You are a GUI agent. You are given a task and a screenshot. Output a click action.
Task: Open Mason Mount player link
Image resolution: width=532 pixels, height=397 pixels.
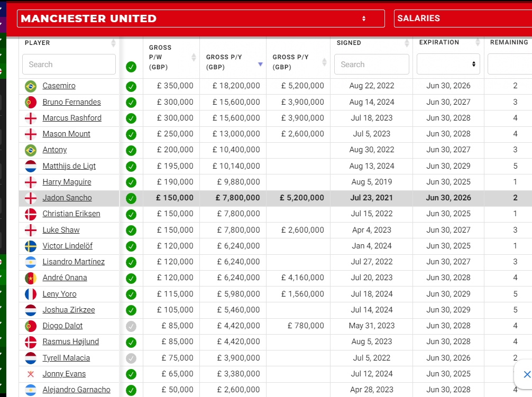[x=67, y=134]
